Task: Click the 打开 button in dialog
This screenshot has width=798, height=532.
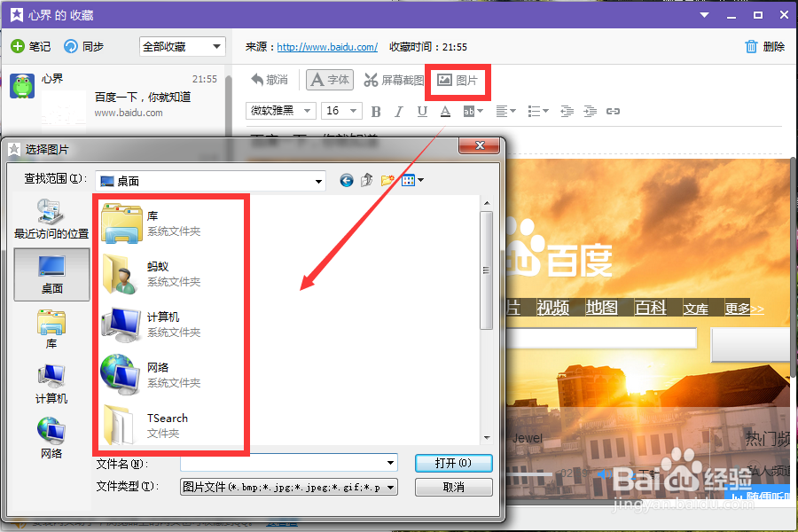Action: tap(453, 463)
